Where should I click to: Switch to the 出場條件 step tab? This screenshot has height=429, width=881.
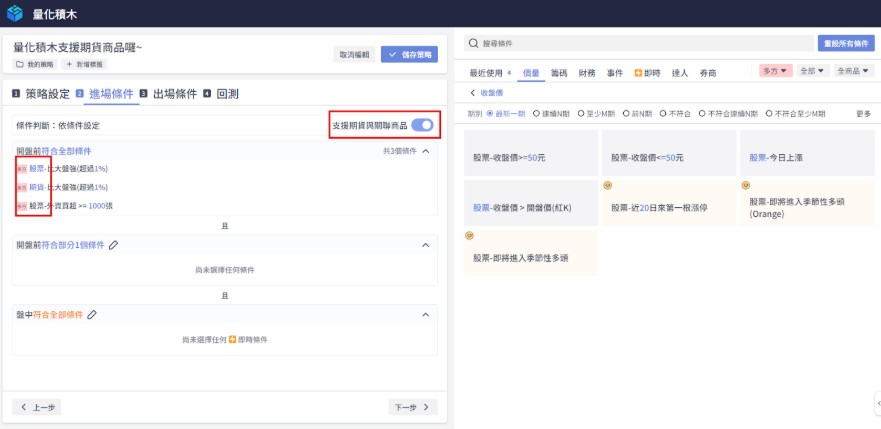point(168,94)
